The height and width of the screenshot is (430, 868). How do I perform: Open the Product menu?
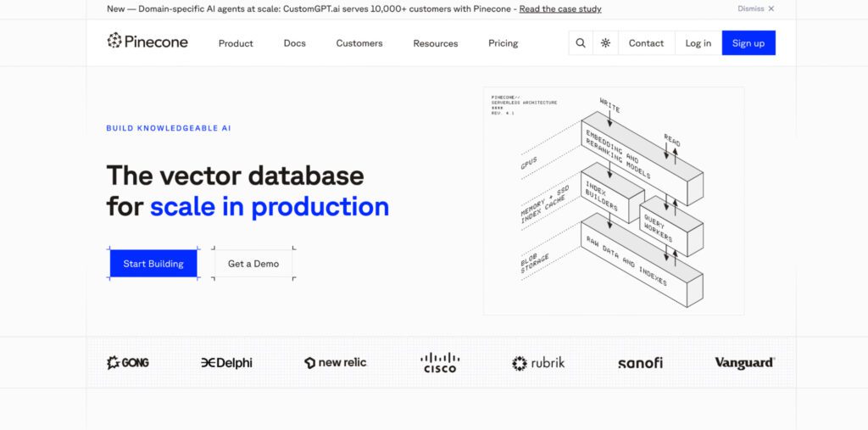[236, 43]
